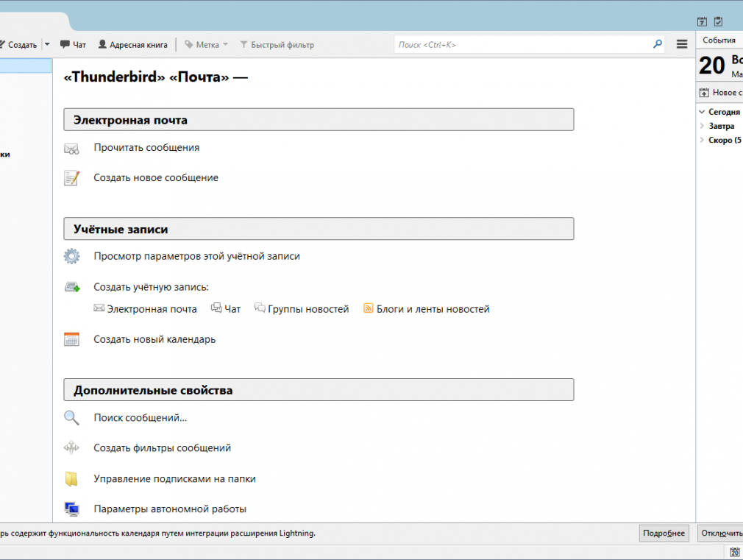Viewport: 743px width, 560px height.
Task: Click the Прочитать сообщения envelope icon
Action: [71, 149]
